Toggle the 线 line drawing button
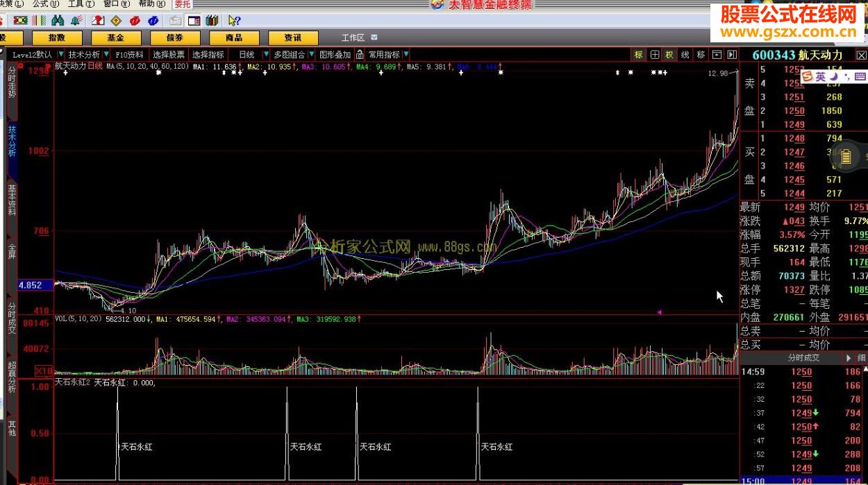This screenshot has height=485, width=868. point(685,54)
